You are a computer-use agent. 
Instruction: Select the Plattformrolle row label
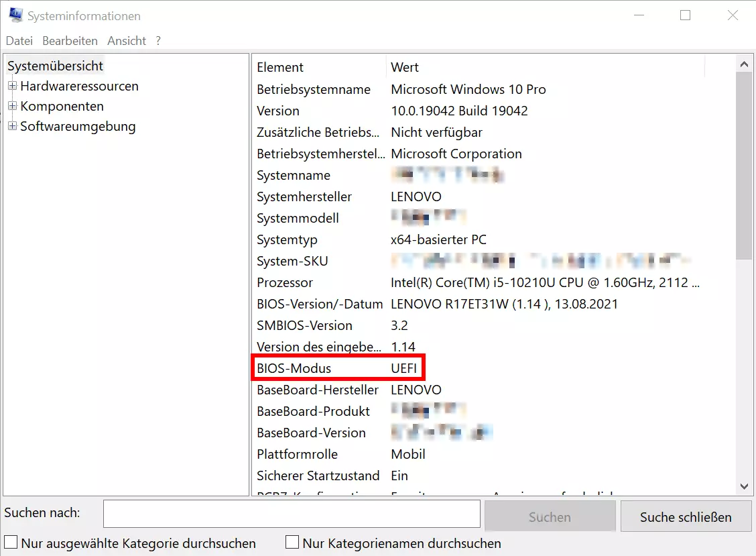(x=298, y=455)
